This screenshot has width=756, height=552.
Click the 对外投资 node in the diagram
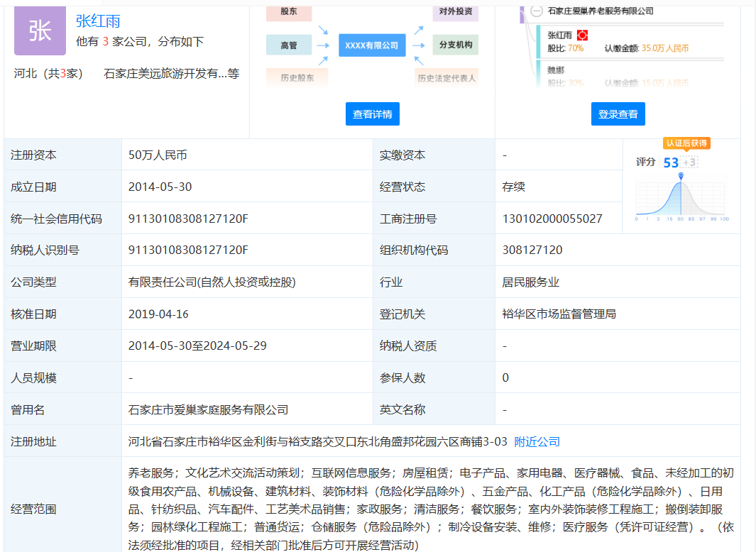(x=456, y=12)
